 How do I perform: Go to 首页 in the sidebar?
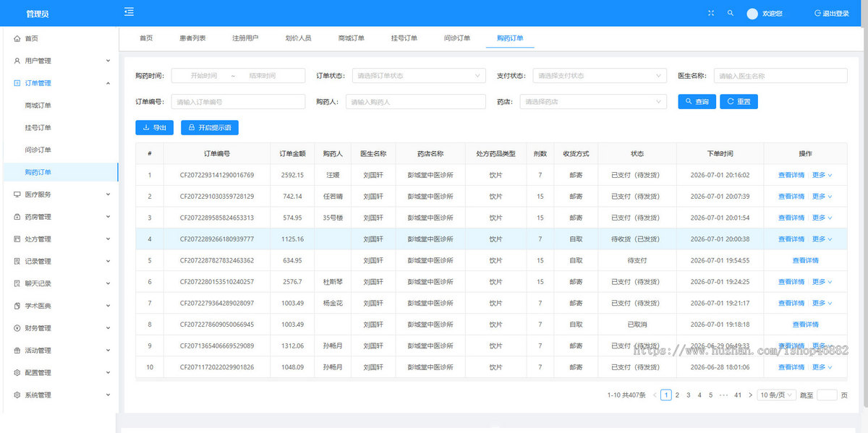(x=59, y=38)
